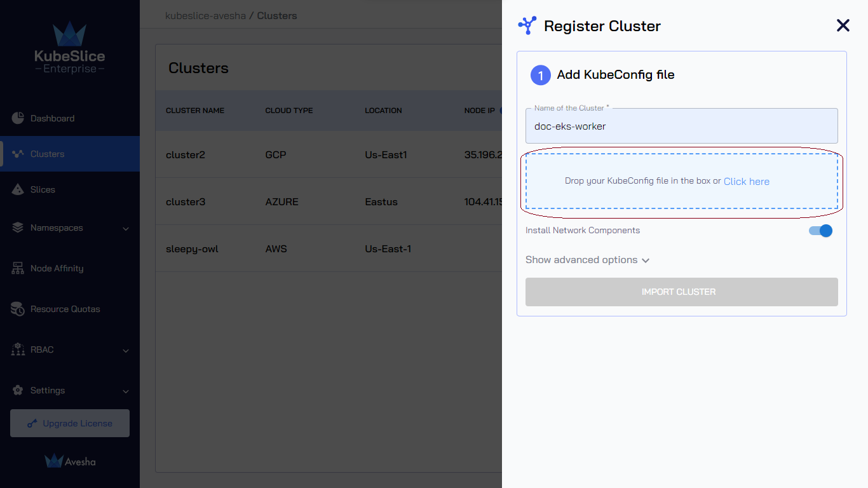Click the AWS cloud type cell

pos(276,248)
